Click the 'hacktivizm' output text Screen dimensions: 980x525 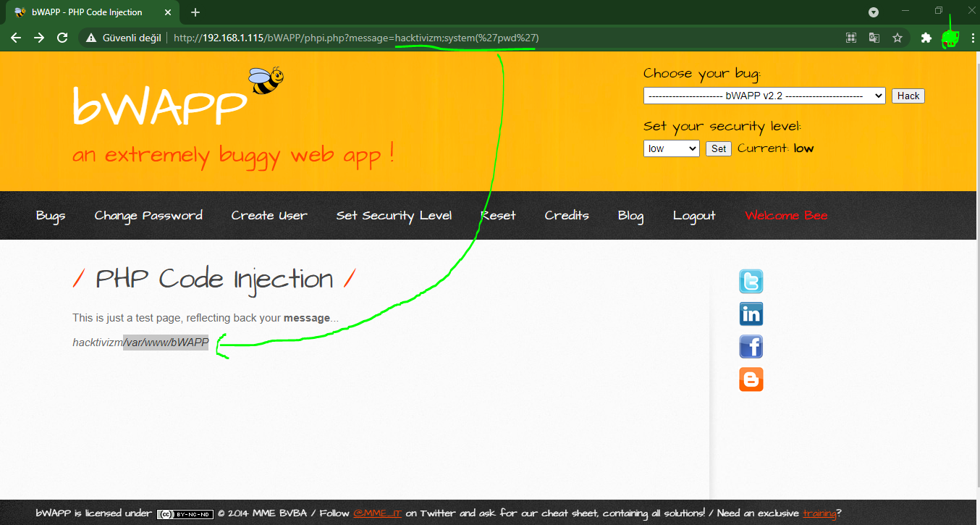point(98,343)
